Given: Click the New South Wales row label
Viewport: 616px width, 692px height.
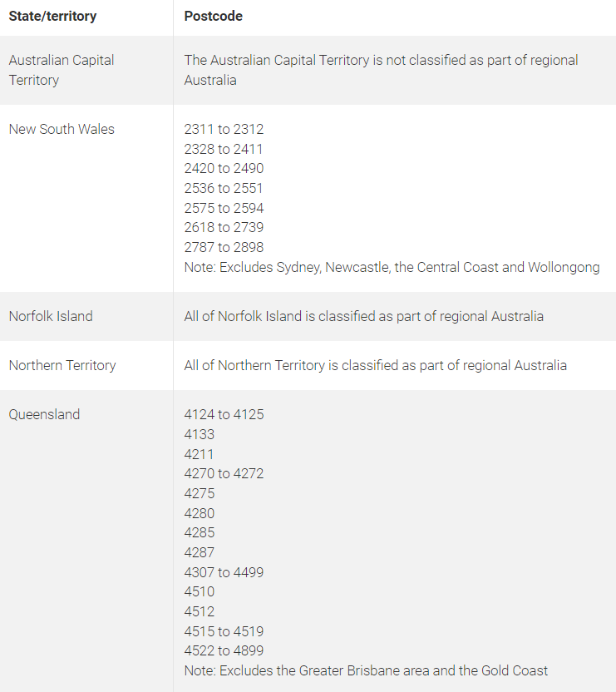Looking at the screenshot, I should 62,129.
